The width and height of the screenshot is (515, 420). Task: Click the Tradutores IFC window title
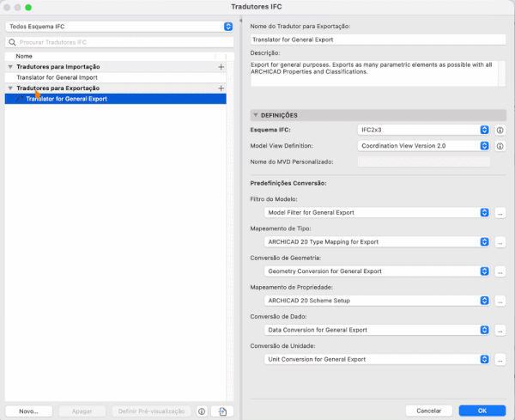coord(256,7)
